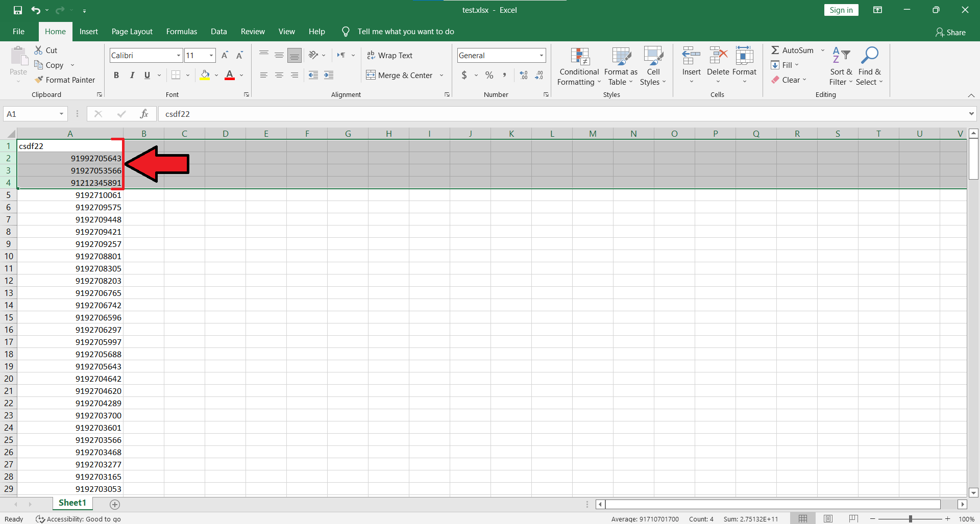Click the Insert Function fx icon
Image resolution: width=980 pixels, height=524 pixels.
144,114
